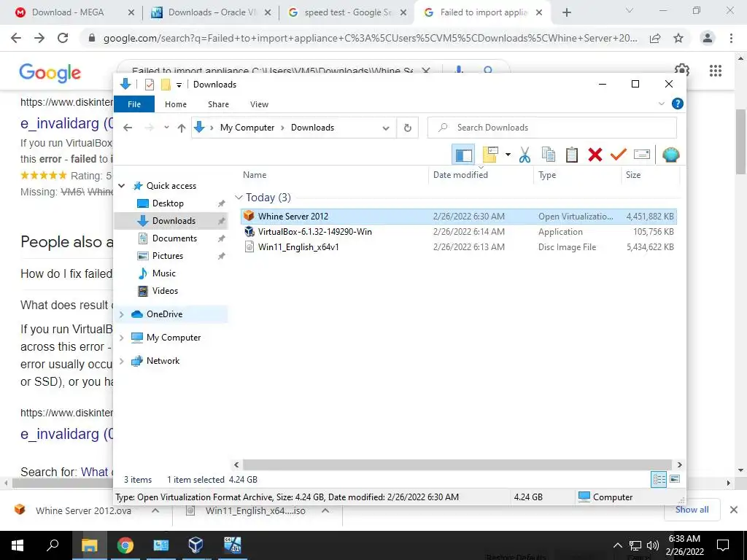Share this page from Chrome address bar
Image resolution: width=747 pixels, height=560 pixels.
(655, 38)
